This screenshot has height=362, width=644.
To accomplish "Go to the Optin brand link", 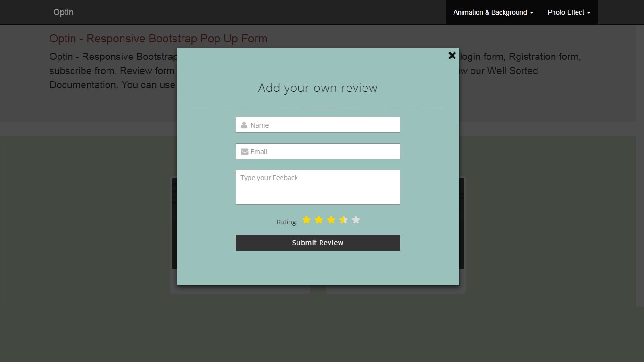I will pyautogui.click(x=63, y=12).
